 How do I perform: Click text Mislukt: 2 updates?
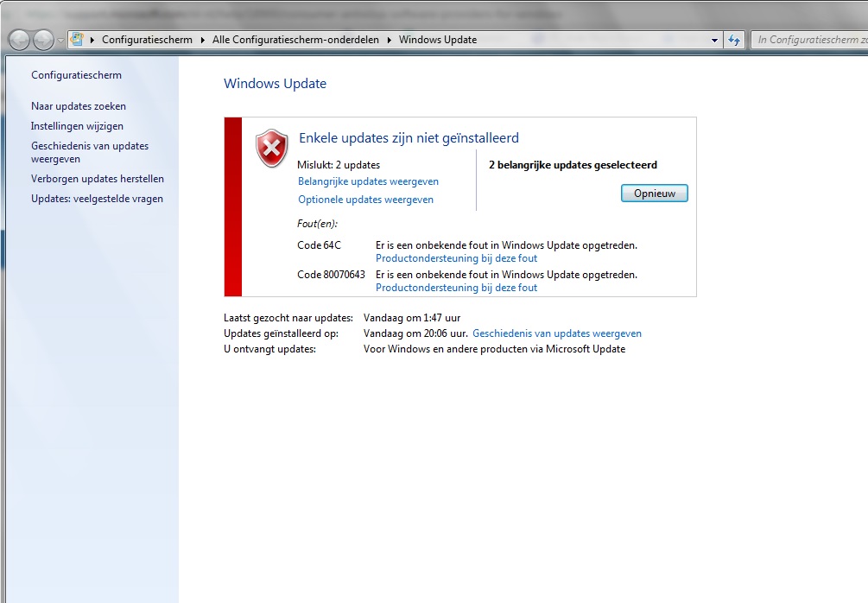click(339, 164)
